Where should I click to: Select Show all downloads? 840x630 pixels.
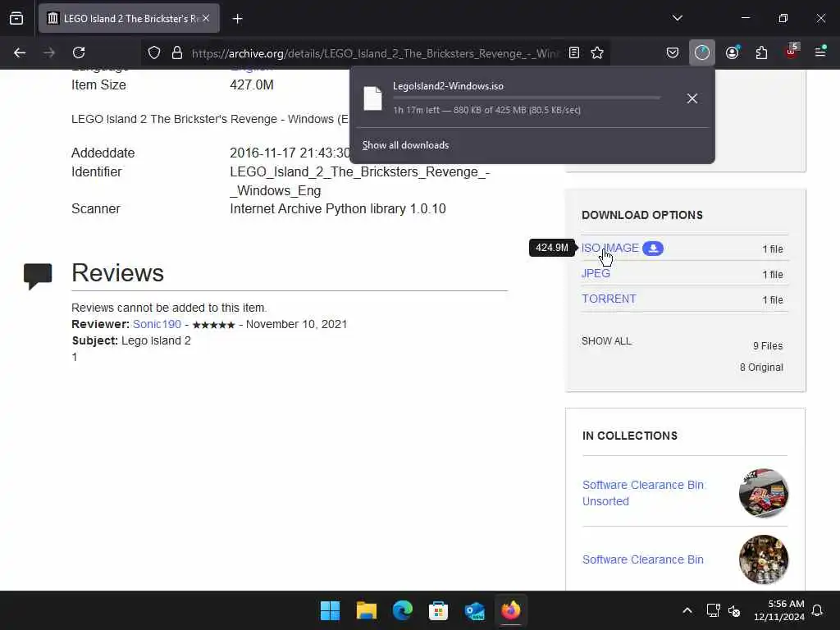pos(405,145)
